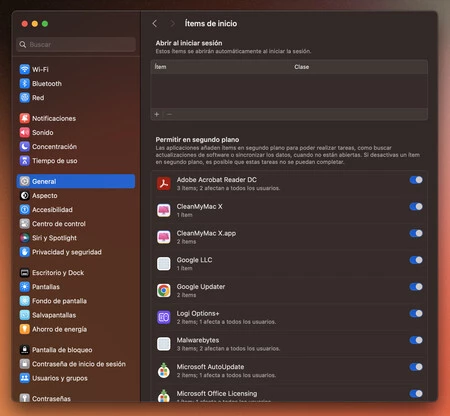Select the Ahorro de energía bulb icon
The height and width of the screenshot is (416, 450).
tap(24, 329)
